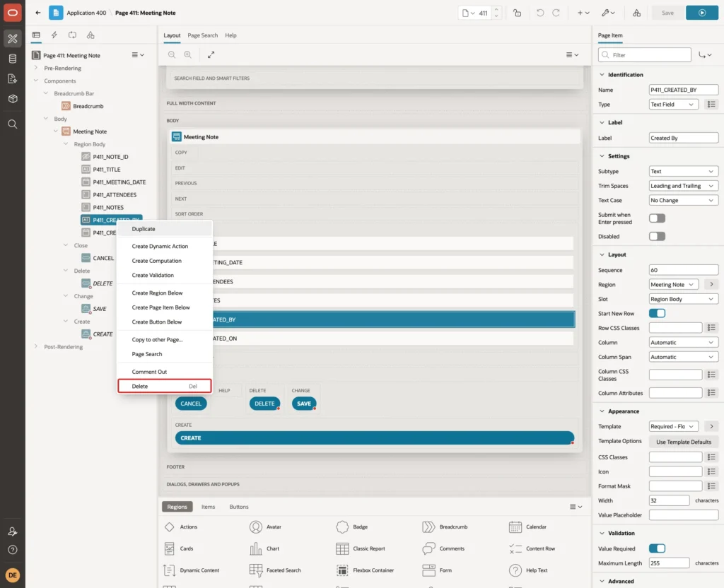724x588 pixels.
Task: Open SQL Workshop database icon in sidebar
Action: tap(13, 59)
